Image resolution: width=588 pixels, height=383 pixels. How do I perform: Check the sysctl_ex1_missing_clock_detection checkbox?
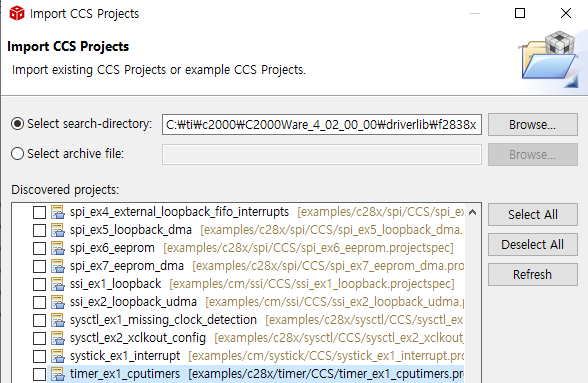tap(39, 320)
